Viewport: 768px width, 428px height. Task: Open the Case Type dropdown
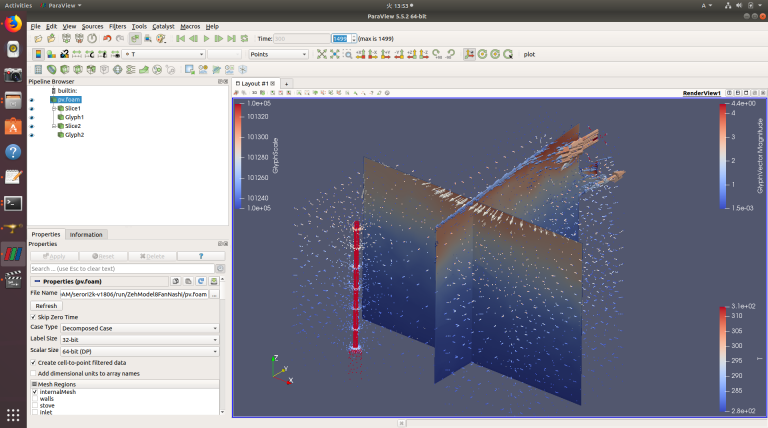(x=139, y=327)
